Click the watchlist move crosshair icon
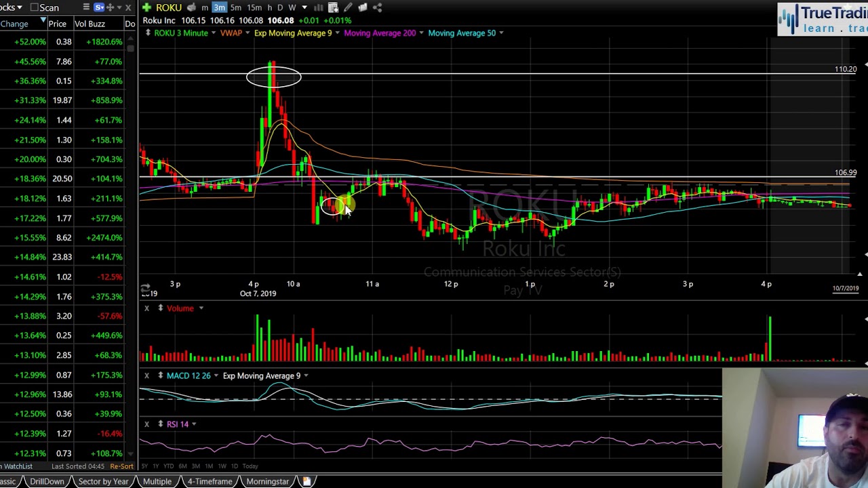This screenshot has width=868, height=488. tap(110, 7)
